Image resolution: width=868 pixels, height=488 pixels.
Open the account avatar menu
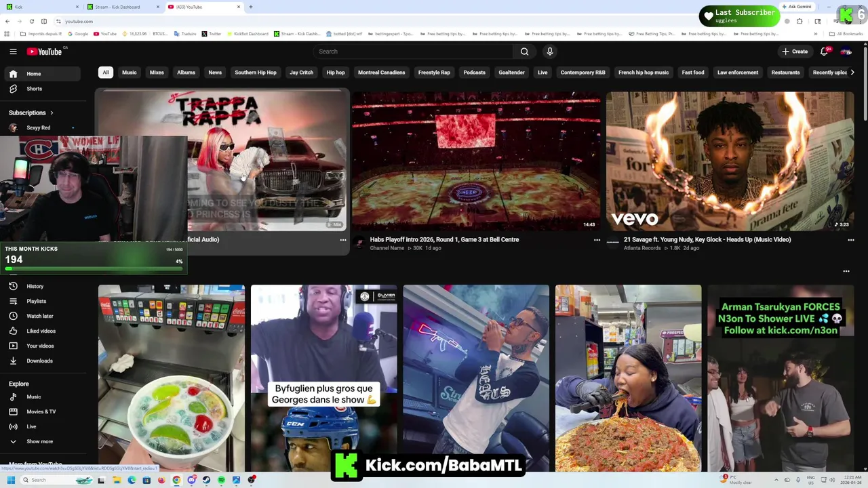pyautogui.click(x=846, y=52)
